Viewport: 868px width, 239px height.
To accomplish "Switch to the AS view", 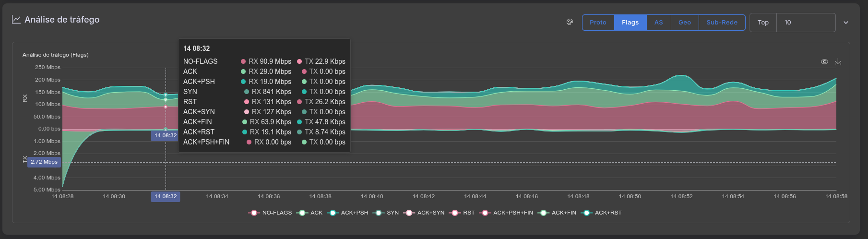I will pyautogui.click(x=658, y=23).
